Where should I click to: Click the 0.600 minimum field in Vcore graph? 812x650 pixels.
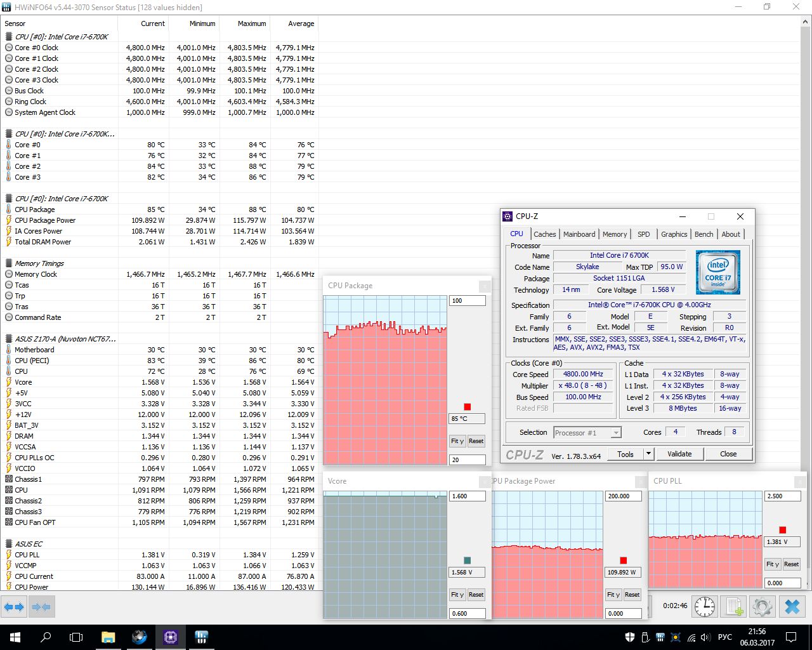(x=468, y=614)
